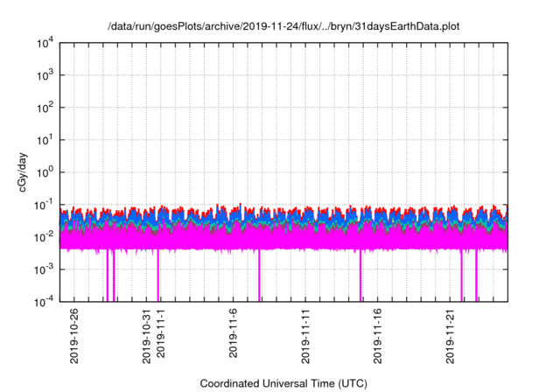
Task: Click the plot title file path
Action: pyautogui.click(x=283, y=26)
